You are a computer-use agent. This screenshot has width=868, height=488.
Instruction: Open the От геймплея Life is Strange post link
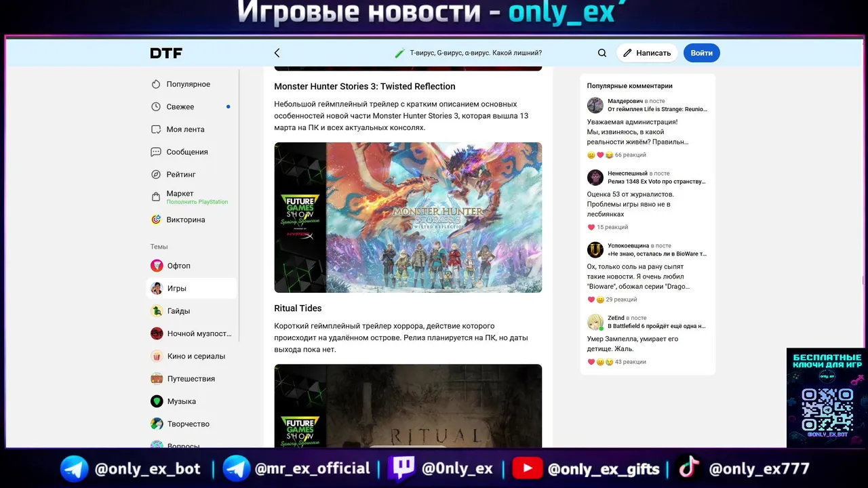click(x=657, y=109)
